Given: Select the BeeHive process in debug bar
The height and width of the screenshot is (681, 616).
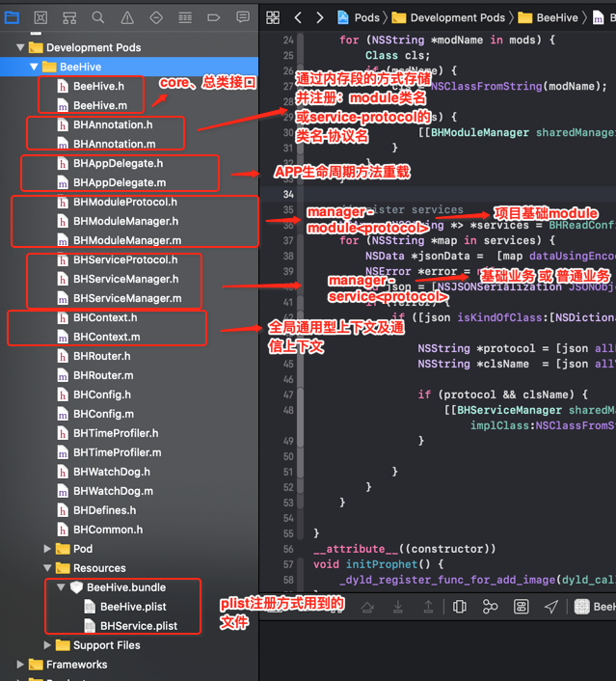Looking at the screenshot, I should pos(595,607).
